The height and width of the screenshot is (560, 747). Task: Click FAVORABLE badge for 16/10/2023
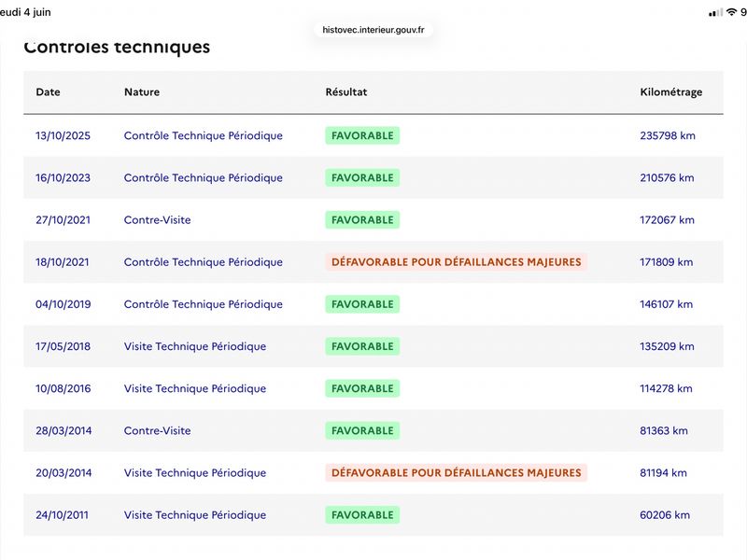point(362,177)
